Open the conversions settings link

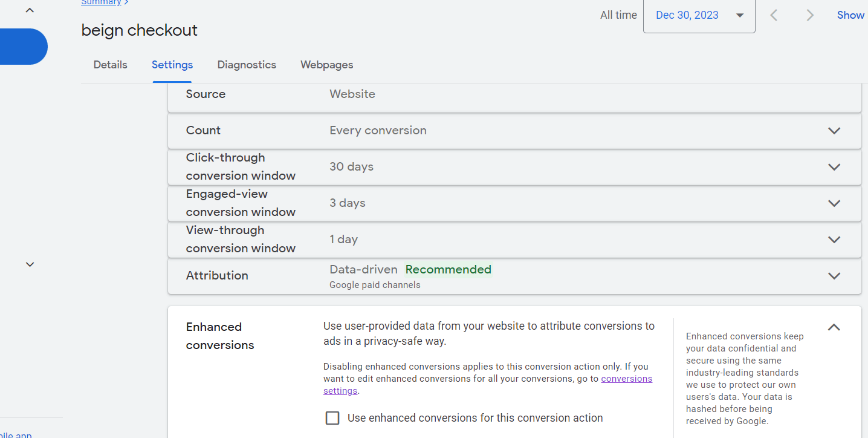(488, 385)
